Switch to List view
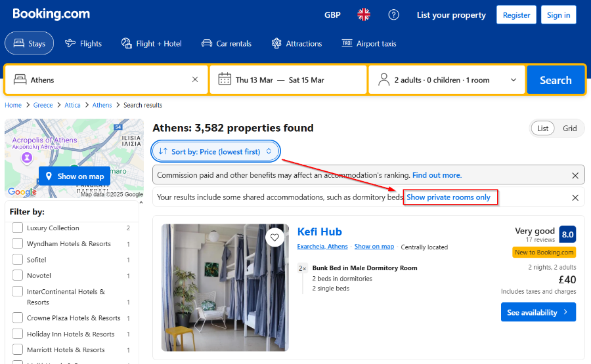Viewport: 591px width, 364px height. point(543,129)
